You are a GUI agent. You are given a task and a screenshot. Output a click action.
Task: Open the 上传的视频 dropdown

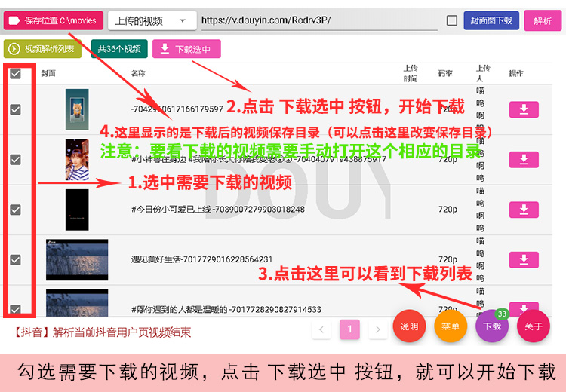point(152,20)
